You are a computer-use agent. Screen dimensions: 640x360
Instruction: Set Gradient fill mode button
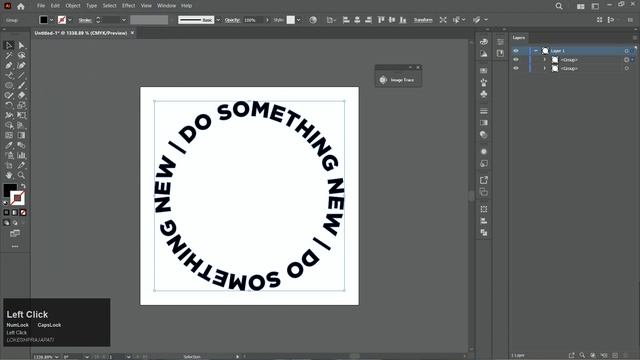click(x=15, y=212)
